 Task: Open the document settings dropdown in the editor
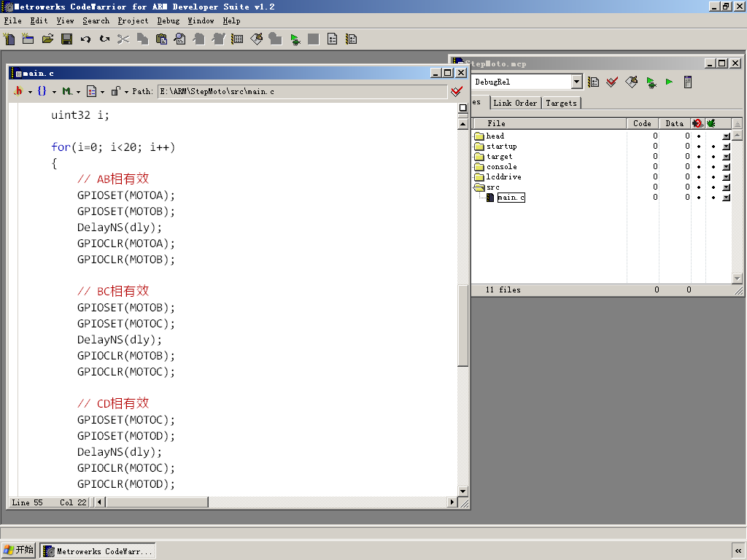(x=96, y=91)
